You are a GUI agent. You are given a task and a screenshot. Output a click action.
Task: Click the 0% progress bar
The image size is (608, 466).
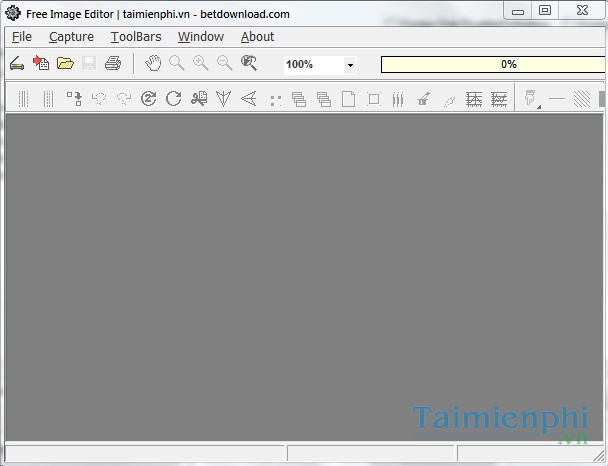[493, 64]
